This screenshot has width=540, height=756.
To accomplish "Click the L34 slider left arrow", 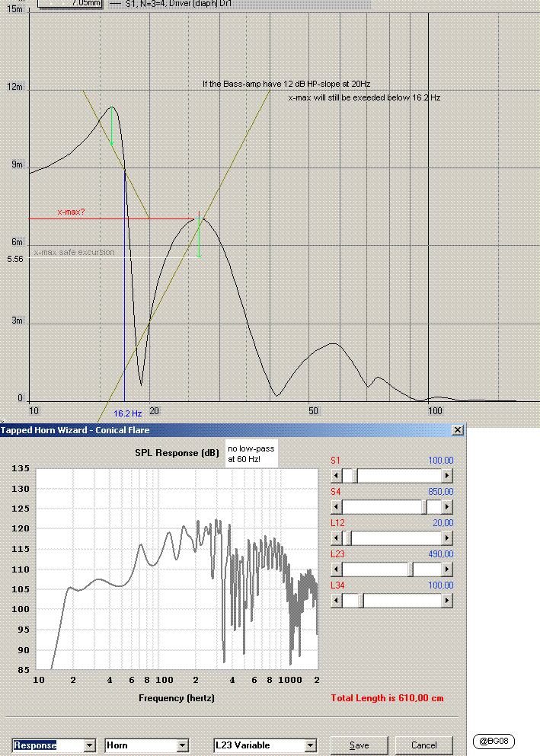I will (x=337, y=601).
